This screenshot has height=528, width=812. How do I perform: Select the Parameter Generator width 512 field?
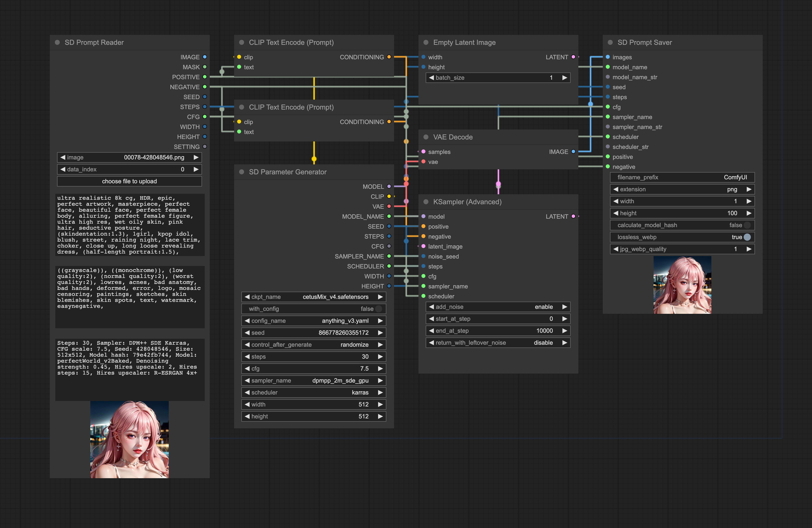[314, 404]
